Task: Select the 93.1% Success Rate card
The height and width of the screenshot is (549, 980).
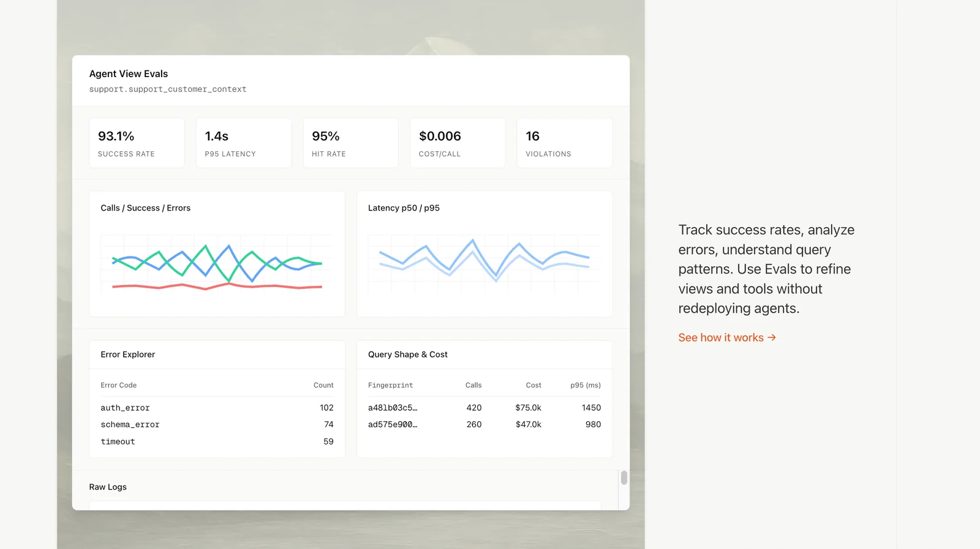Action: [137, 143]
